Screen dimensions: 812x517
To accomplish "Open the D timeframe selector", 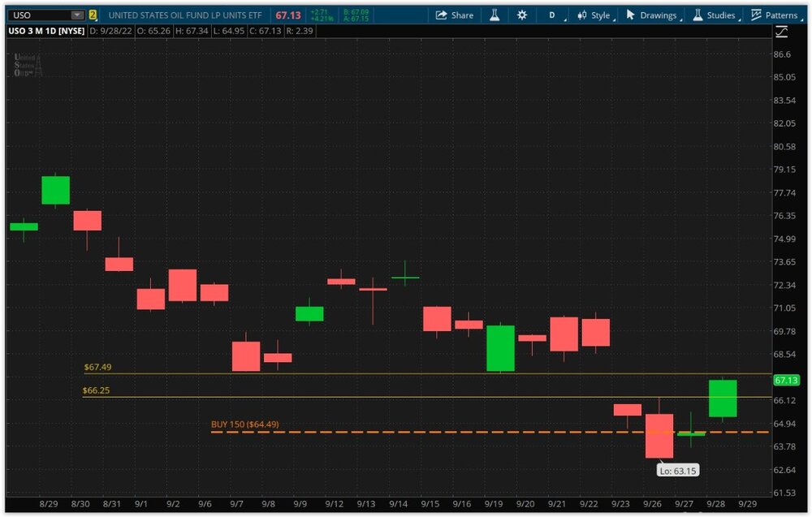I will tap(552, 15).
